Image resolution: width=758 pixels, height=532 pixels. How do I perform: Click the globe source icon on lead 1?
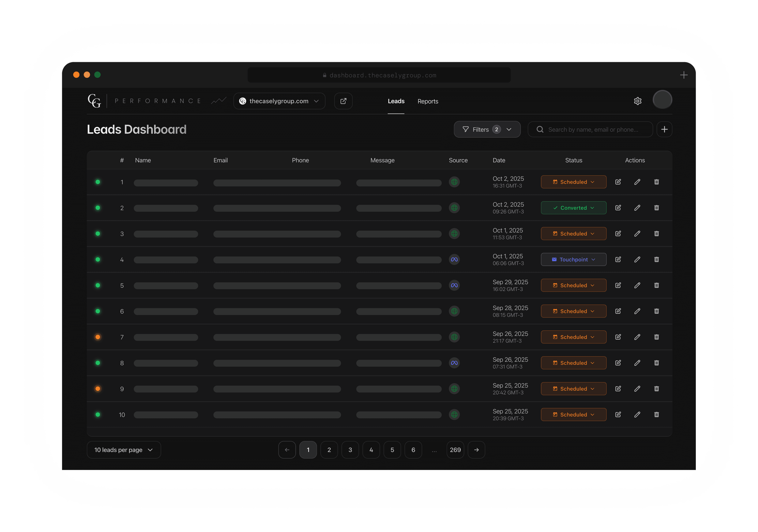(x=455, y=182)
